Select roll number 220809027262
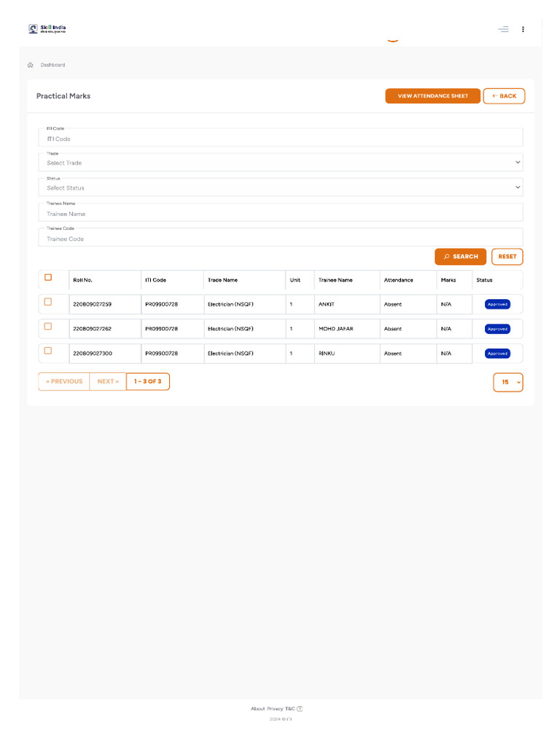560x747 pixels. (93, 329)
